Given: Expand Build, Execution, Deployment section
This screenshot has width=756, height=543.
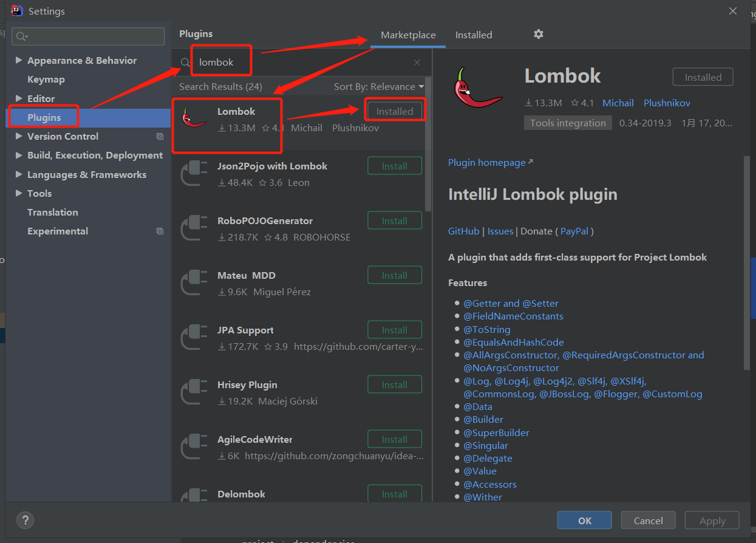Looking at the screenshot, I should [x=19, y=155].
